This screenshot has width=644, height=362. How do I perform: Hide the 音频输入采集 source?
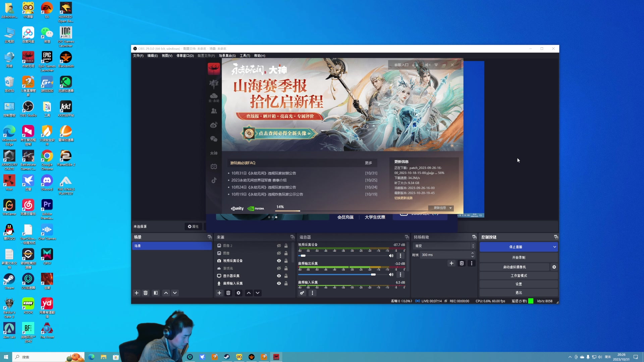279,284
